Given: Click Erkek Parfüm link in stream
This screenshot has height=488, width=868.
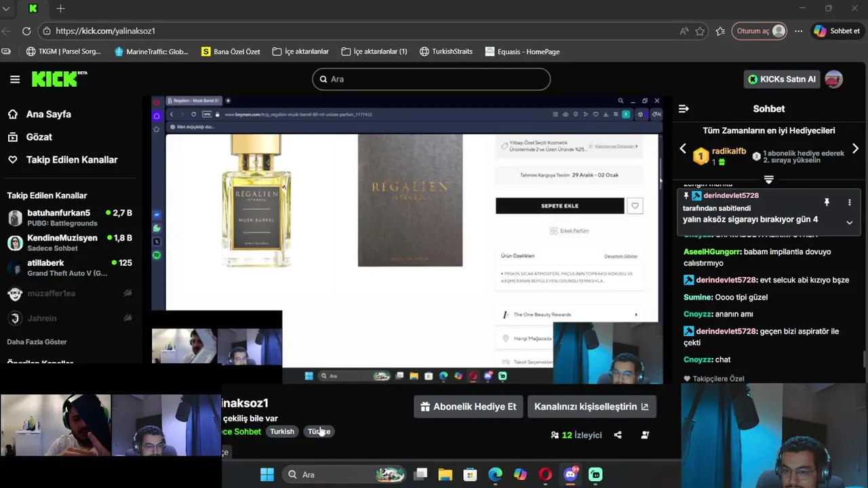Looking at the screenshot, I should click(570, 231).
